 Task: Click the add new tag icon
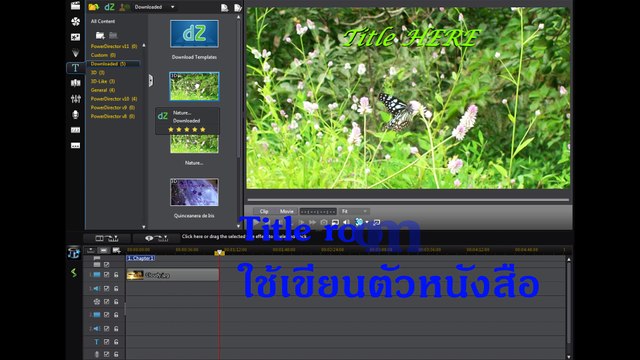(100, 36)
